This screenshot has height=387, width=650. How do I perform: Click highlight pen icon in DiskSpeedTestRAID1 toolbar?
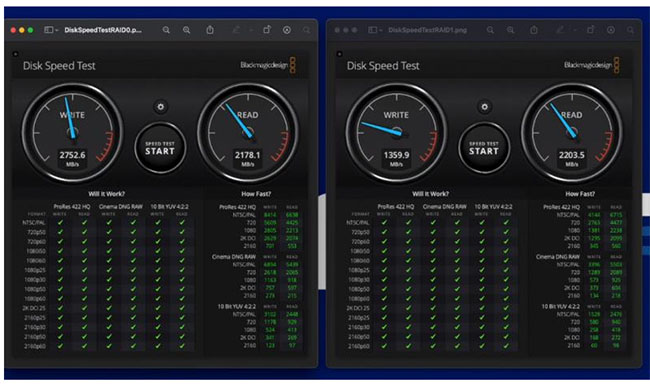(560, 30)
